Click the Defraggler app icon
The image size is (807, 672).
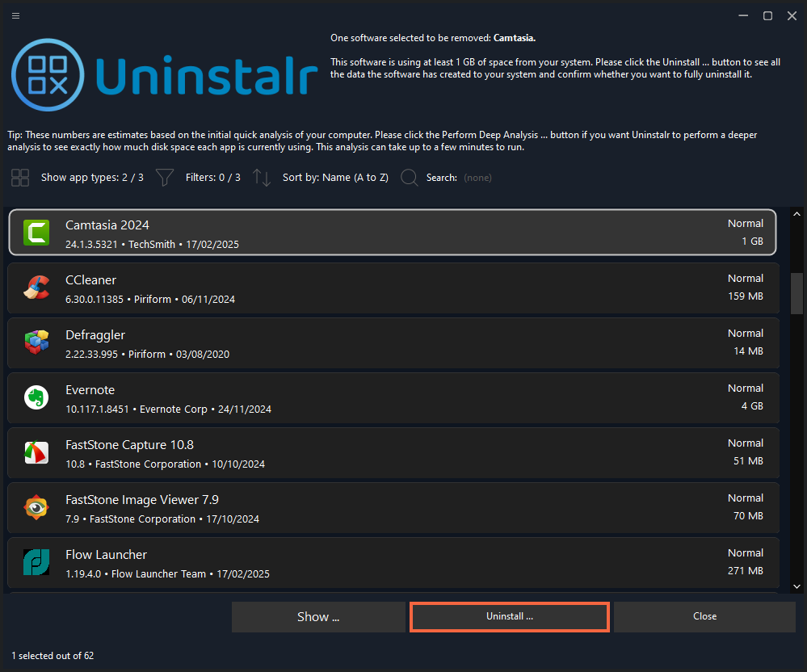pos(36,342)
